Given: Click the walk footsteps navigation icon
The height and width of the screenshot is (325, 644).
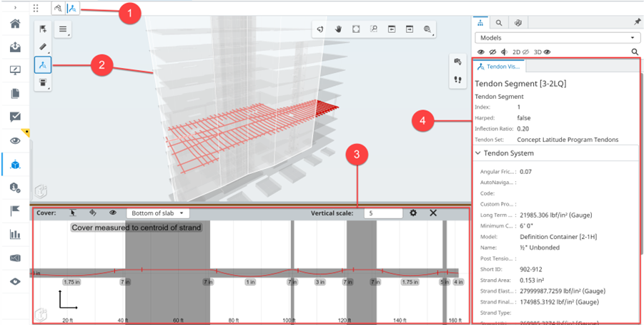Looking at the screenshot, I should (456, 79).
